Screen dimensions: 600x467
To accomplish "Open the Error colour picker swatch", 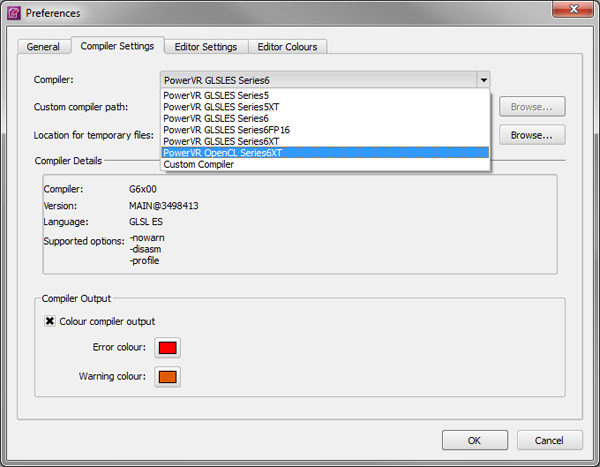I will (168, 348).
